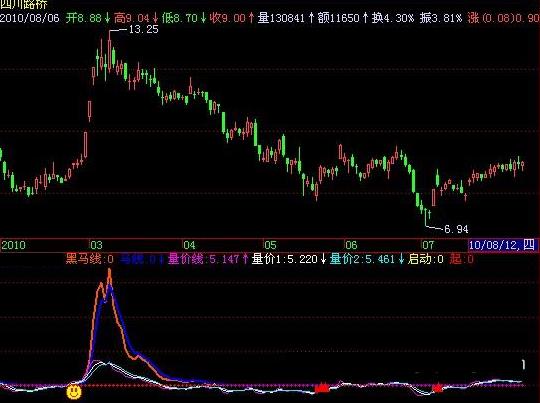Image resolution: width=540 pixels, height=403 pixels.
Task: Click the 03 month marker on timeline
Action: pos(96,245)
